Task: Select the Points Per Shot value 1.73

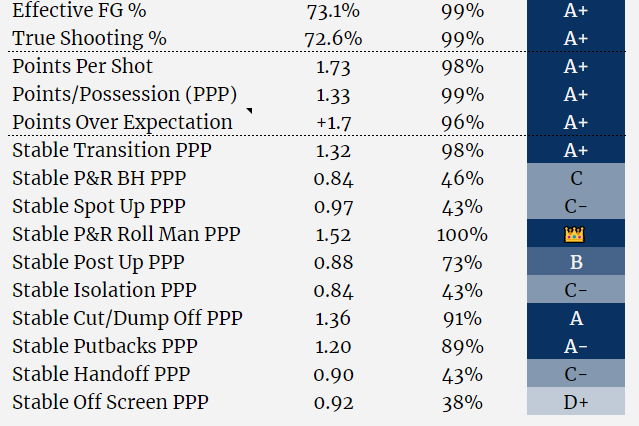Action: point(333,67)
